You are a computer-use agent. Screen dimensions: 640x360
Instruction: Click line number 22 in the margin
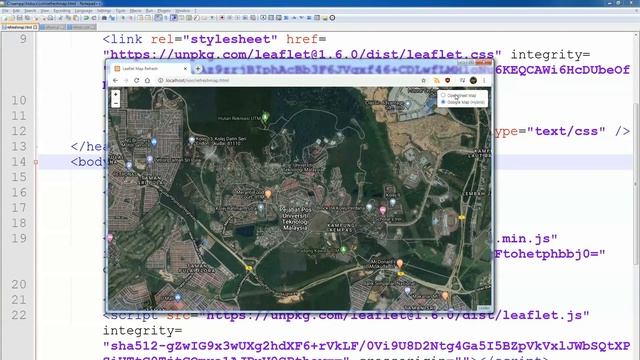19,315
